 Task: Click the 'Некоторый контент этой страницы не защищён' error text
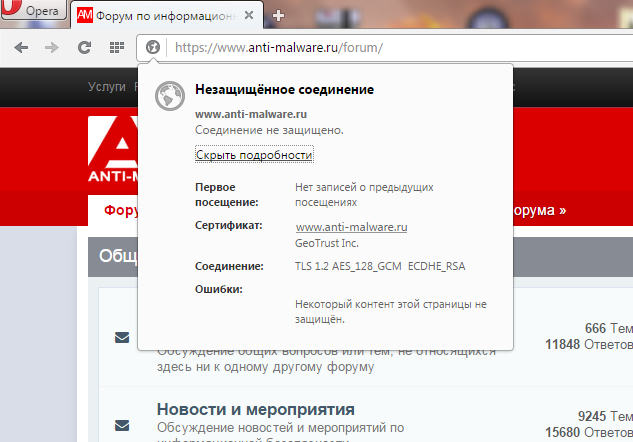coord(390,312)
